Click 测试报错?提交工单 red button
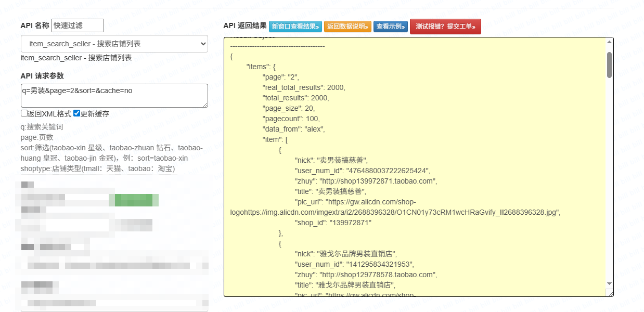 pyautogui.click(x=445, y=27)
